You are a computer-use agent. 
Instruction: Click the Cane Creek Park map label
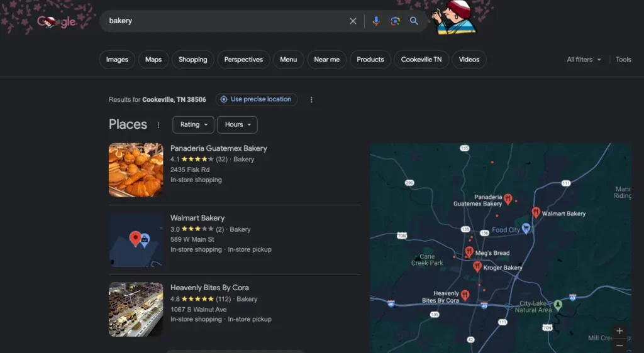(x=427, y=259)
